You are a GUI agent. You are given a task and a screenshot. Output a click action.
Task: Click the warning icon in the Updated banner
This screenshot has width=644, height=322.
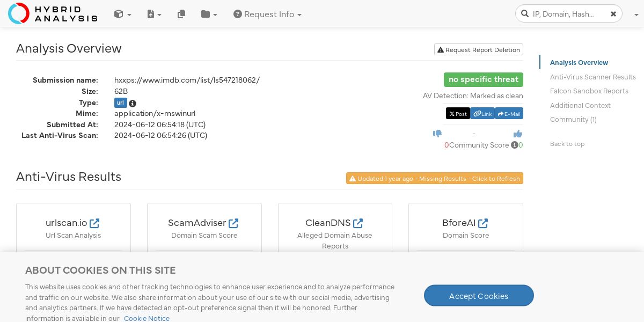tap(353, 179)
